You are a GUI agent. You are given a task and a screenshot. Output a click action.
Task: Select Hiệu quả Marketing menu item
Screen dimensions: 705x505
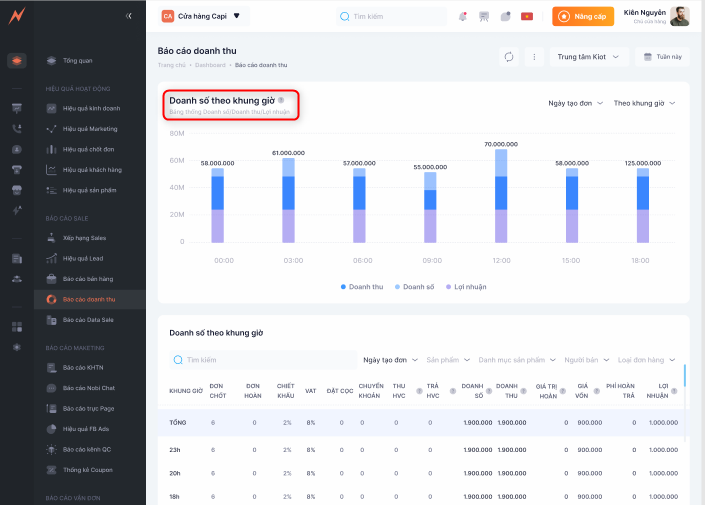pos(89,129)
